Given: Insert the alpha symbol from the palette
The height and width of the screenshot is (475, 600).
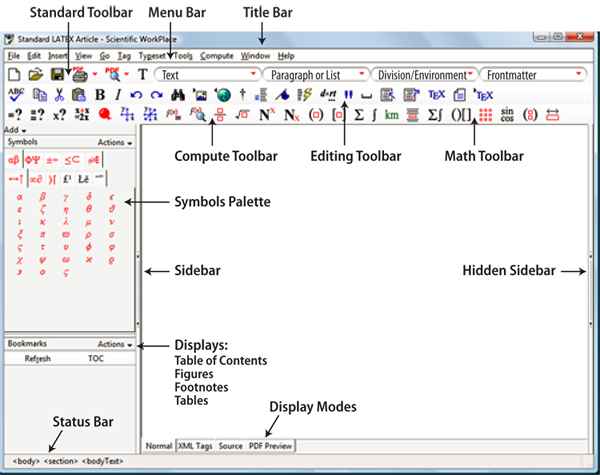Looking at the screenshot, I should pos(19,196).
